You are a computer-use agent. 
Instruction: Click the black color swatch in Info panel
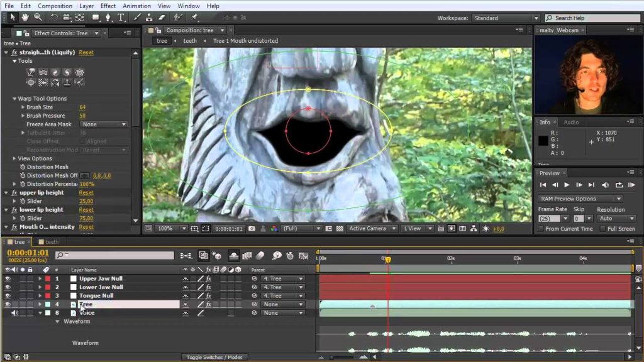coord(543,141)
